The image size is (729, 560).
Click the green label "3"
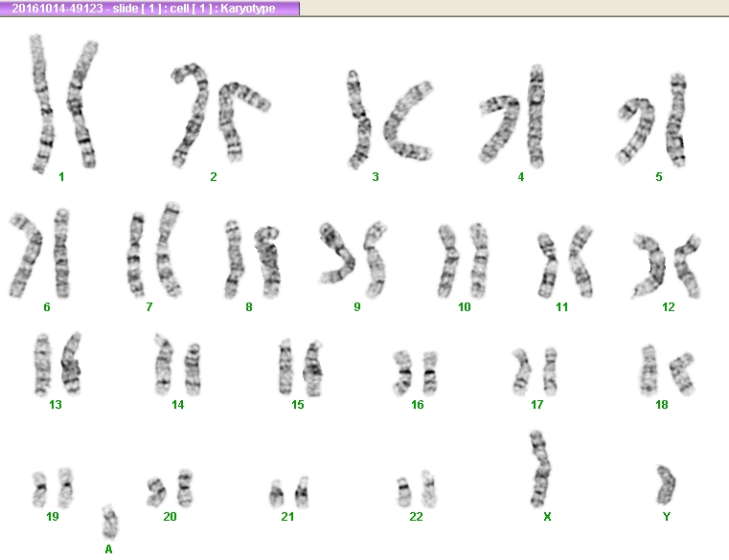[x=376, y=176]
